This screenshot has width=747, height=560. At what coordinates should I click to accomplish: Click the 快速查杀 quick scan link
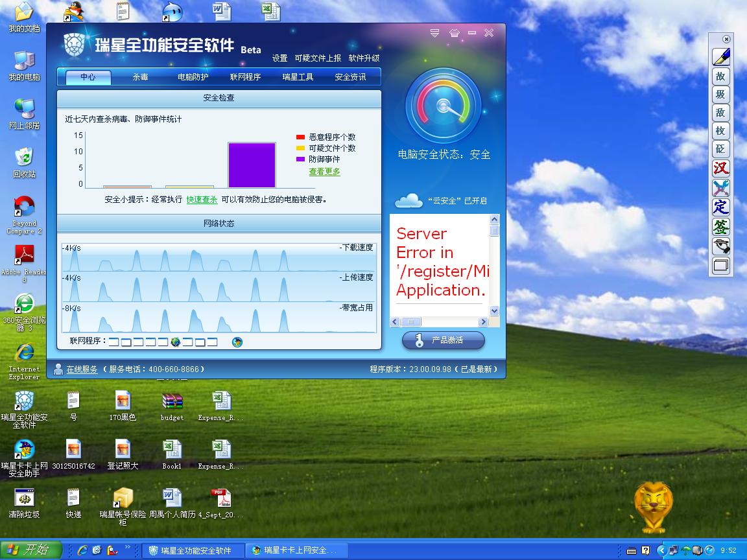202,200
